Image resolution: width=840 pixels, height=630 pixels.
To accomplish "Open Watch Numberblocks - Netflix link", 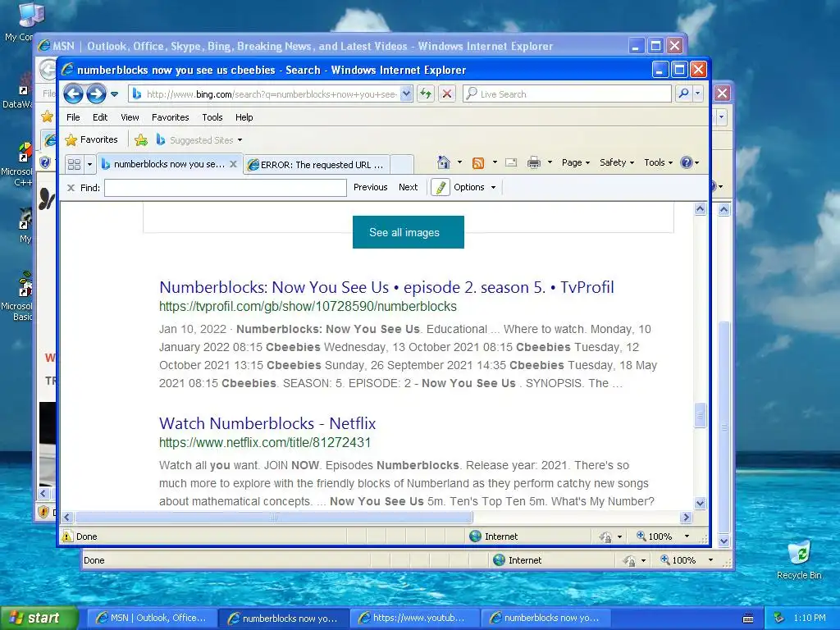I will click(267, 423).
